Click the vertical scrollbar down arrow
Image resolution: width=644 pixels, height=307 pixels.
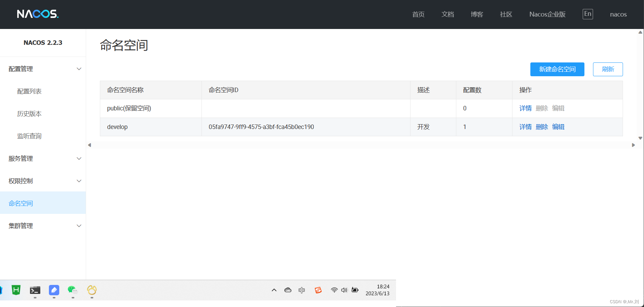click(640, 138)
